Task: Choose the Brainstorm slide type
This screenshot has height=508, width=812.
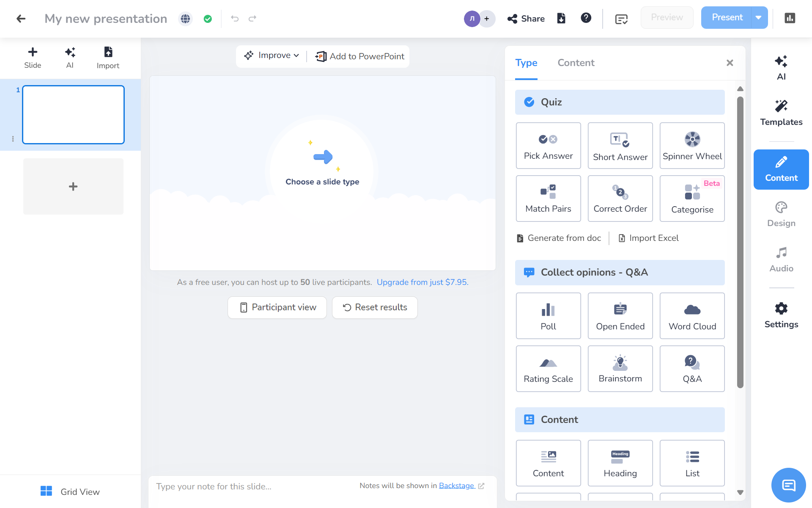Action: pos(620,369)
